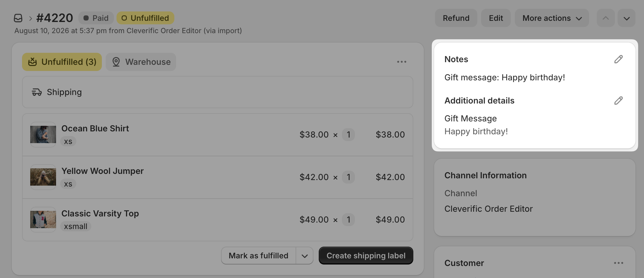644x278 pixels.
Task: Open the Mark as fulfilled dropdown arrow
Action: tap(305, 256)
